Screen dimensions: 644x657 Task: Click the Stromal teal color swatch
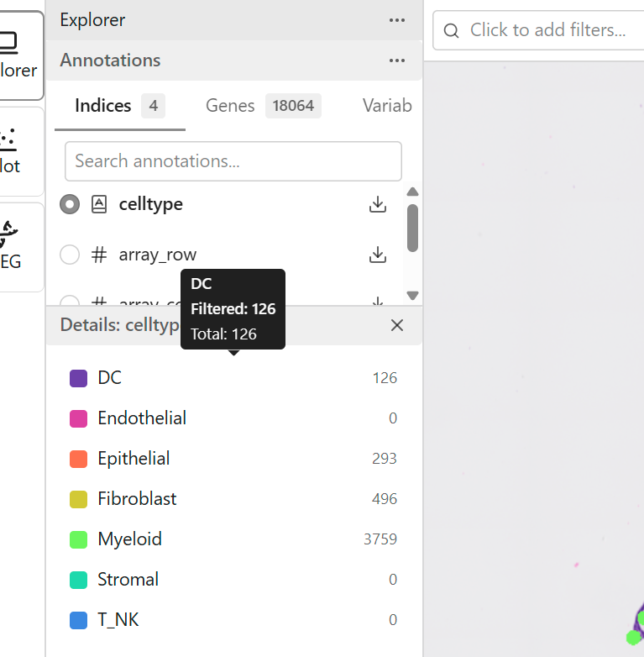[x=78, y=580]
